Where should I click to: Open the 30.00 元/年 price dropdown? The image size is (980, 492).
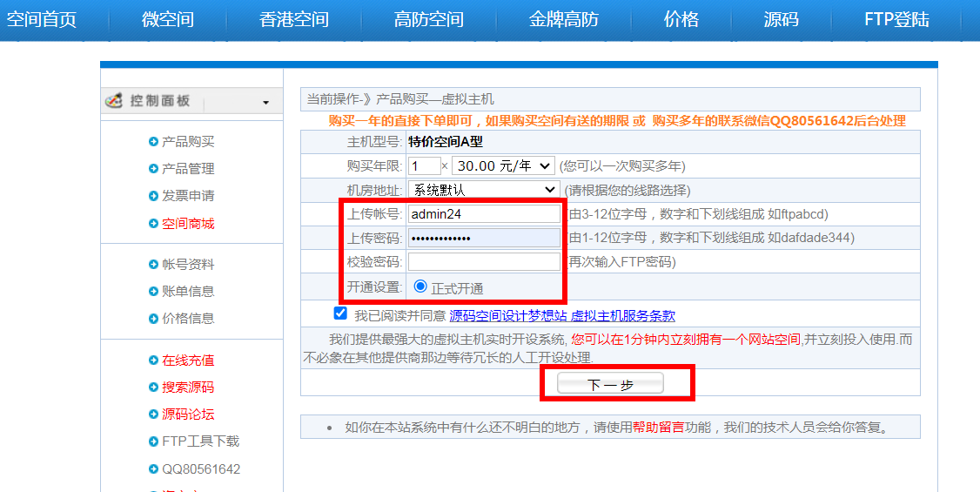(x=503, y=165)
